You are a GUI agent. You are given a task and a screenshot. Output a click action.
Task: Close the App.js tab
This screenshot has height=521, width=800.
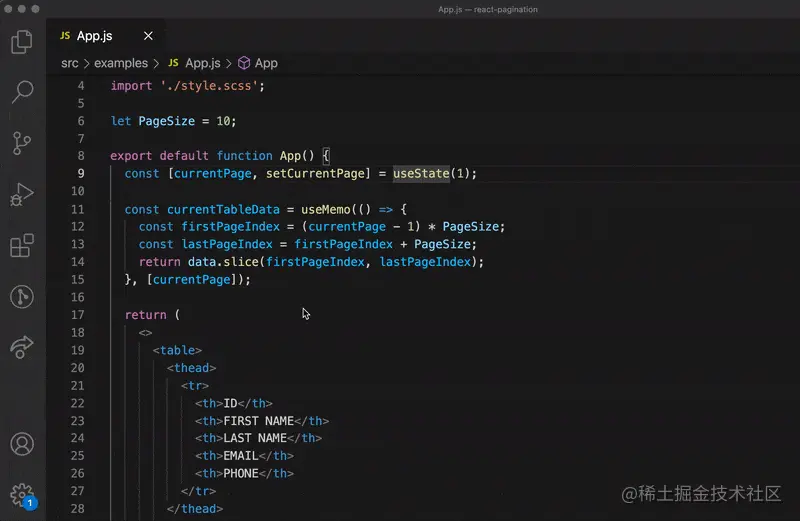(x=148, y=36)
